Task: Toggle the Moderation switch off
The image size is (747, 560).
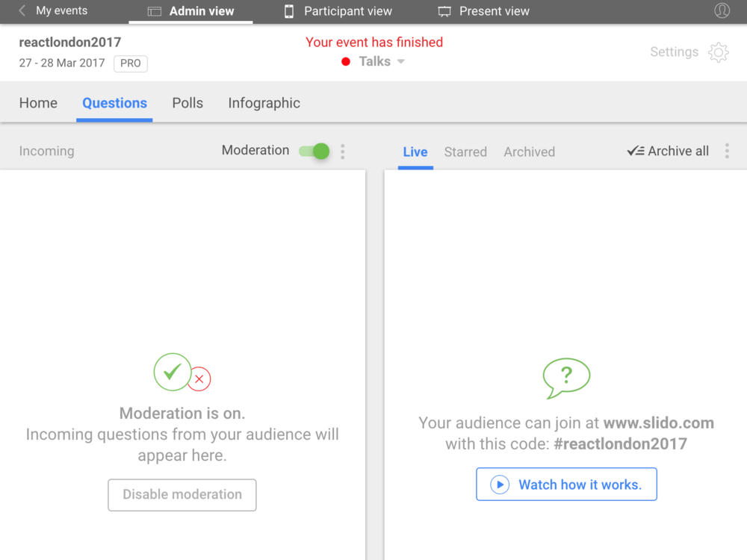Action: point(314,152)
